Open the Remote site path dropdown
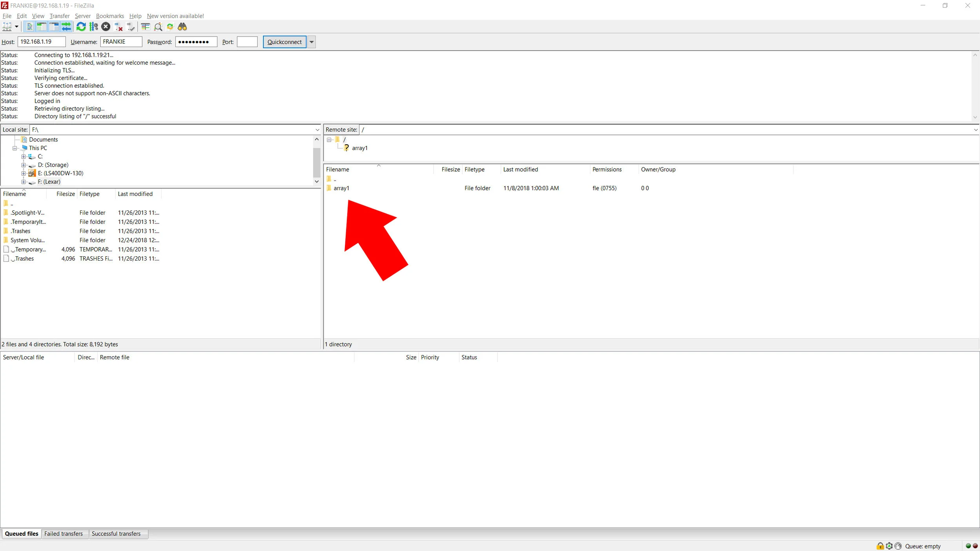The height and width of the screenshot is (551, 980). point(975,130)
